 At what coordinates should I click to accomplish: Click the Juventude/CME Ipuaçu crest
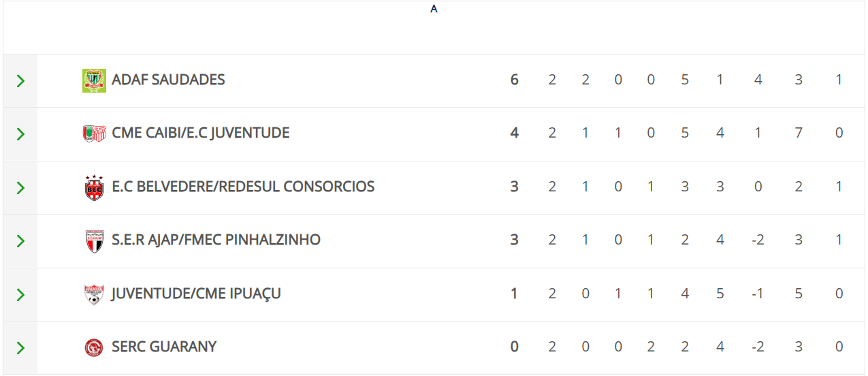(x=94, y=294)
